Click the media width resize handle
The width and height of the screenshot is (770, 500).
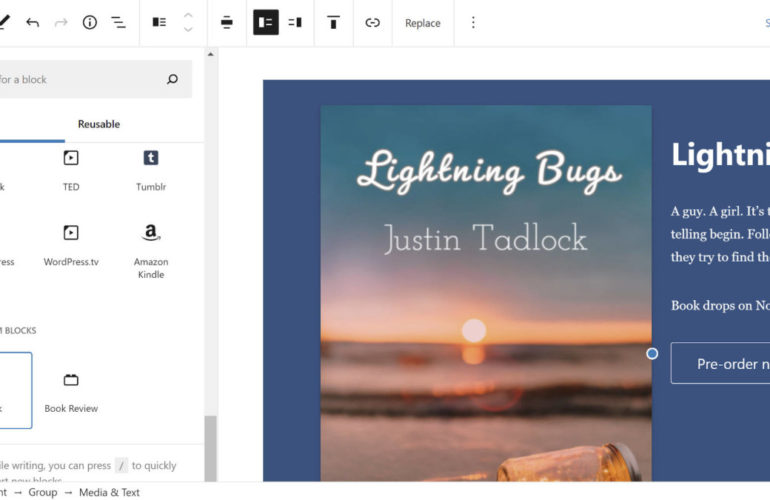tap(652, 353)
